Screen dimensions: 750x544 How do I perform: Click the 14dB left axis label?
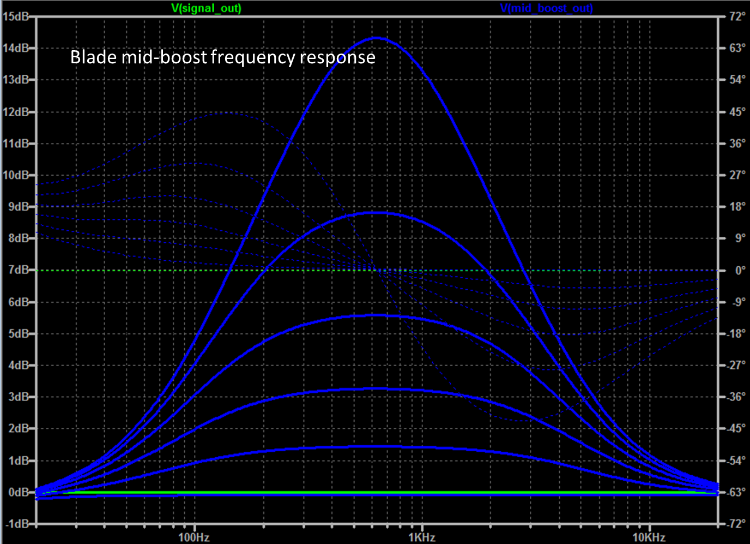click(17, 48)
